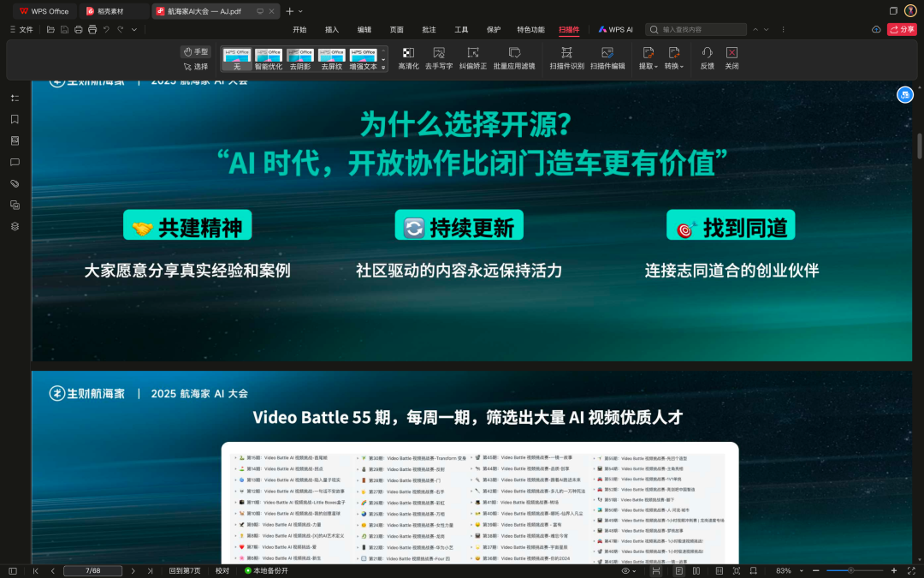
Task: Go to the previous page arrow
Action: (52, 571)
